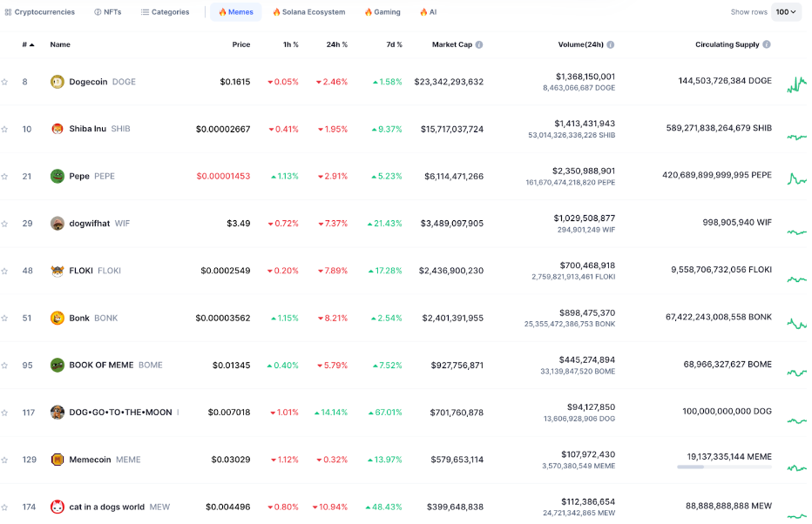Click the Market Cap info icon
Image resolution: width=812 pixels, height=524 pixels.
click(x=479, y=44)
